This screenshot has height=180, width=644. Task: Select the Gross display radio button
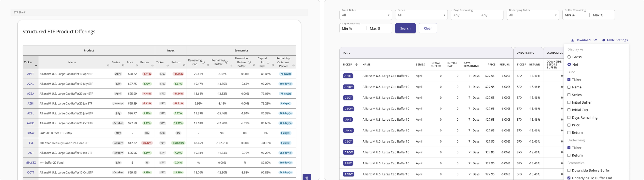click(569, 57)
